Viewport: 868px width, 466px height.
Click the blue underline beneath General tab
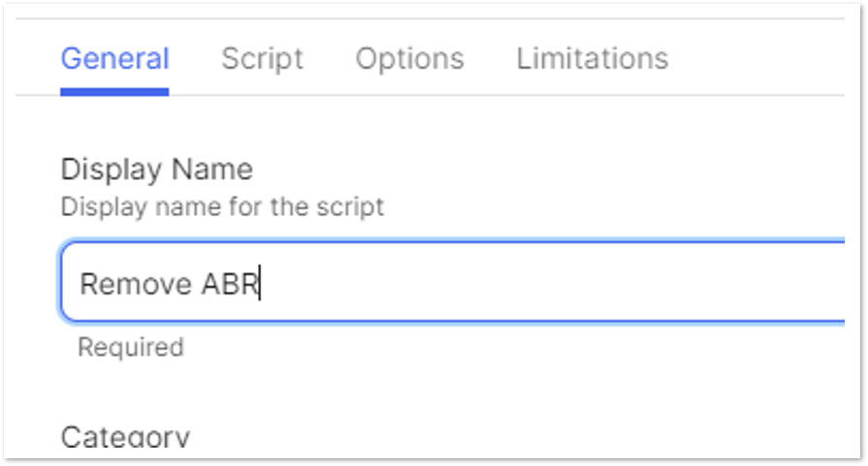114,92
